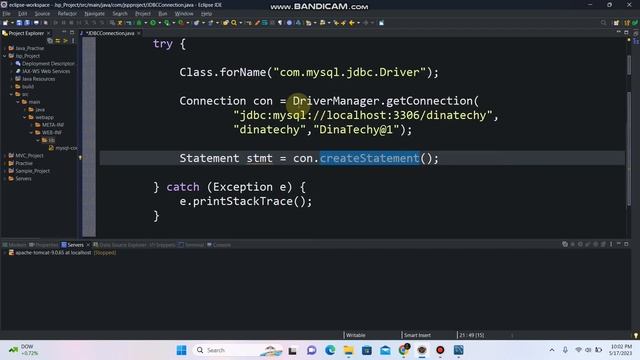Click the Save All toolbar icon
Image resolution: width=640 pixels, height=360 pixels.
click(x=27, y=23)
